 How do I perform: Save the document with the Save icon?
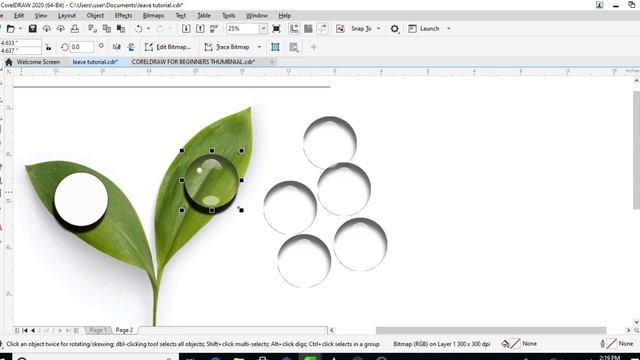[32, 29]
